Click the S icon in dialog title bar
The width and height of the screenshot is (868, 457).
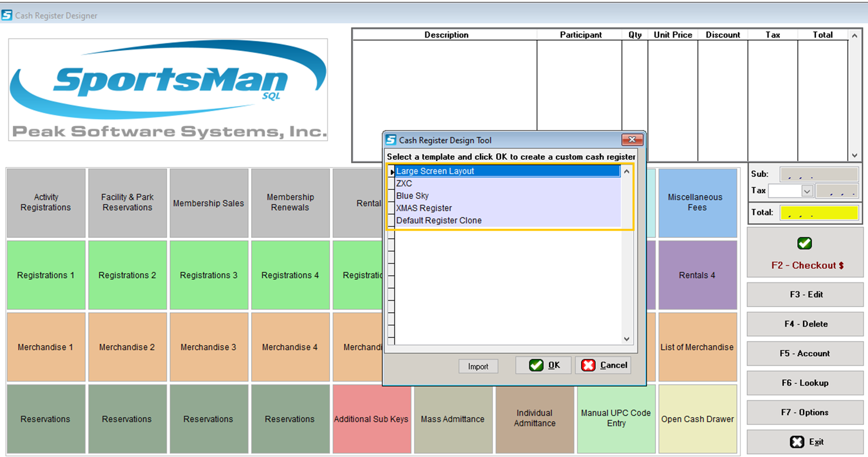tap(390, 140)
